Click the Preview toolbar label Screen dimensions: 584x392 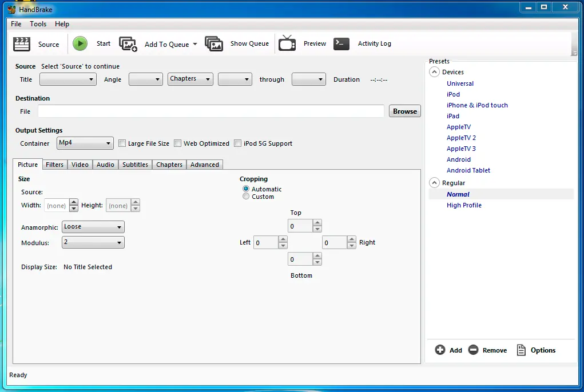pos(315,43)
